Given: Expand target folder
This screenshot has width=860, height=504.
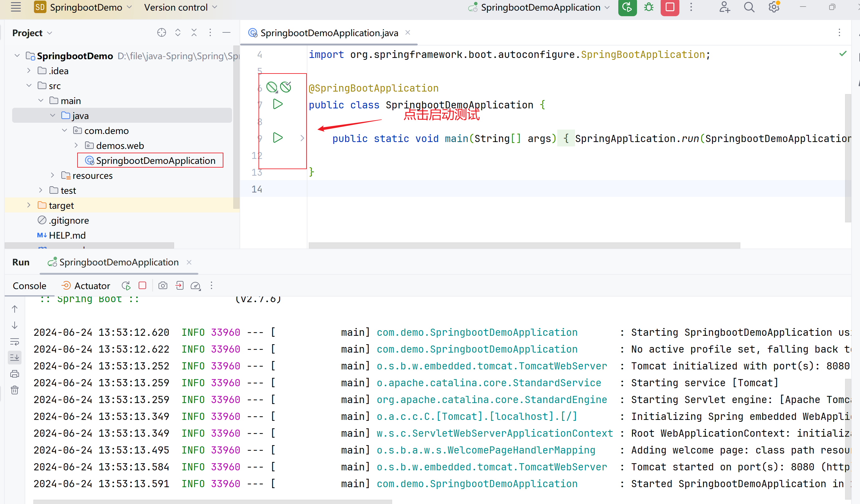Looking at the screenshot, I should 29,205.
